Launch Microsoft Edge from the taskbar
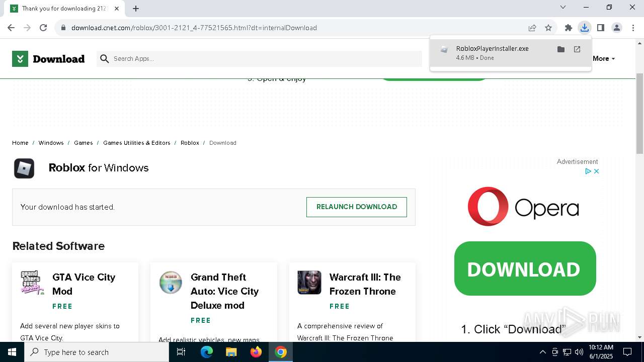 tap(207, 352)
